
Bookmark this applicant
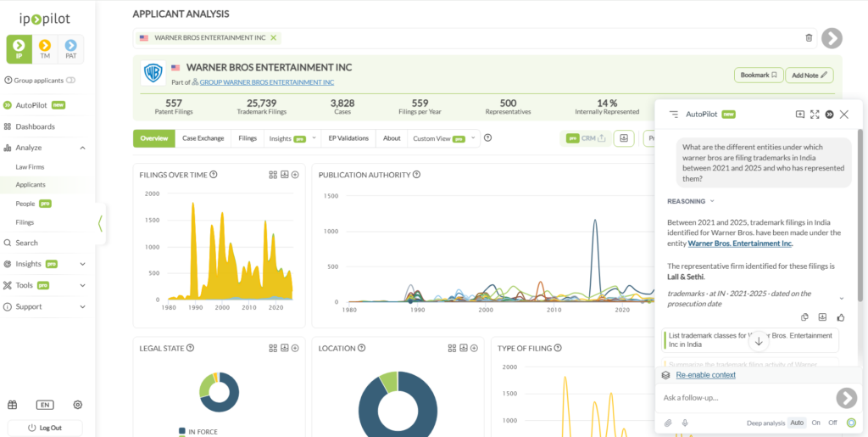[759, 75]
